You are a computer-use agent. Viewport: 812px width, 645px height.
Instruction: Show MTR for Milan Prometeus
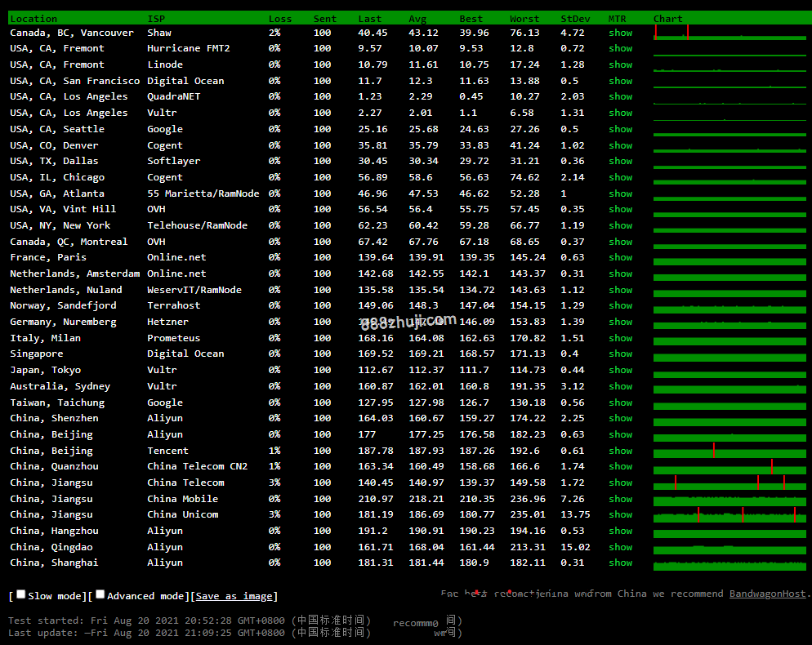click(620, 338)
